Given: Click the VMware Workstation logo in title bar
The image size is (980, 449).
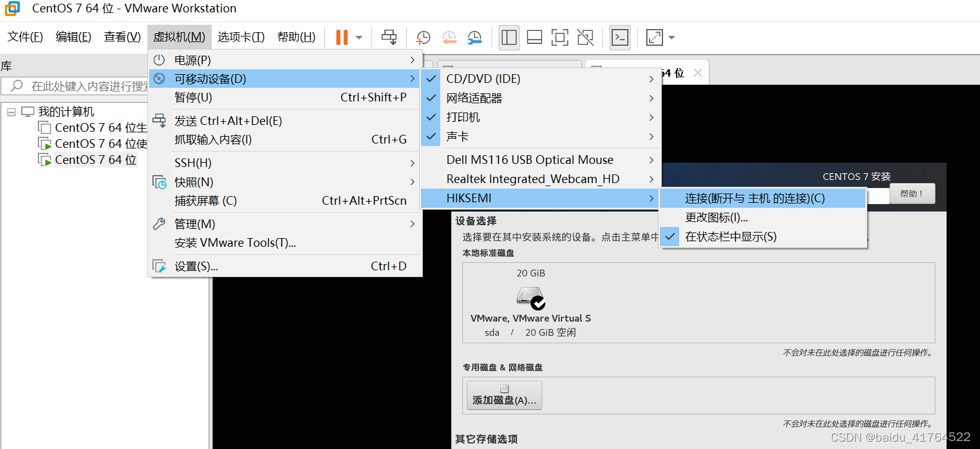Looking at the screenshot, I should pyautogui.click(x=12, y=9).
